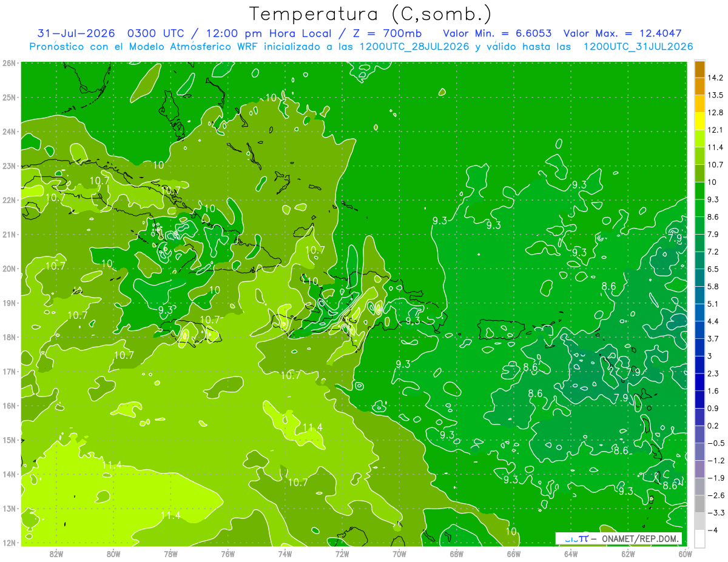Image resolution: width=728 pixels, height=562 pixels.
Task: Click the colorbar value "13.5"
Action: coord(715,95)
